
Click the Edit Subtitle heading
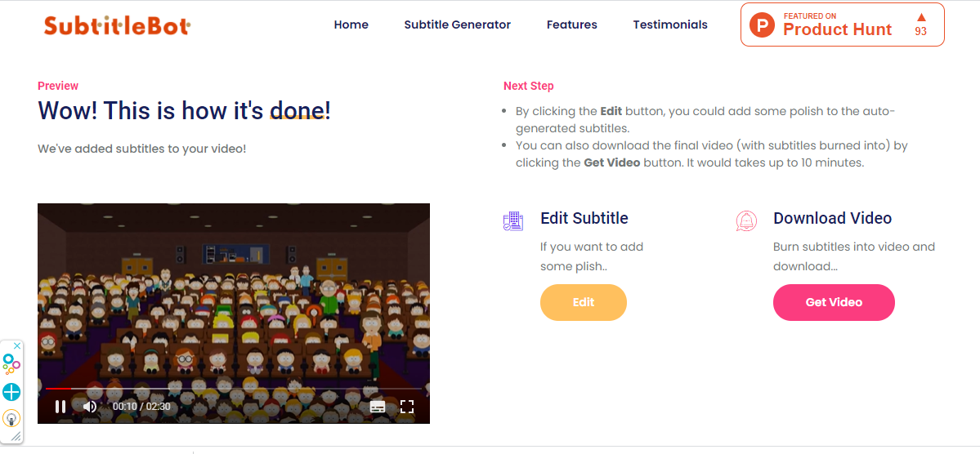(x=584, y=218)
